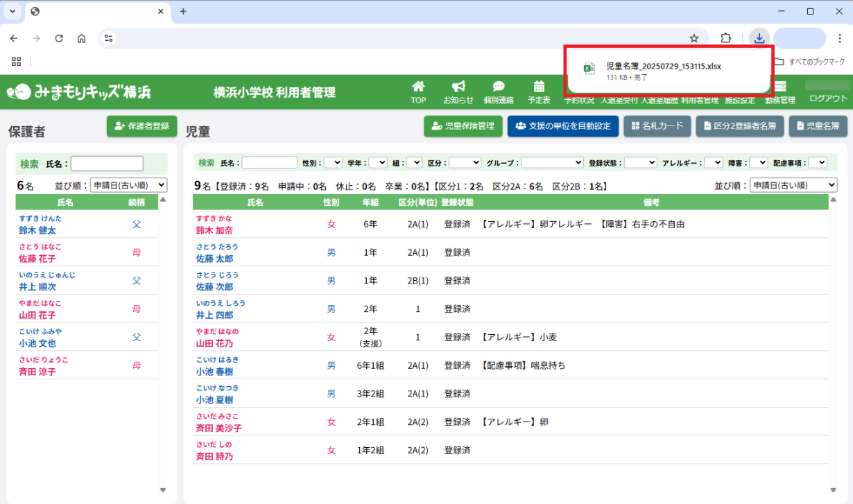Expand the 登録状態 filter dropdown
853x504 pixels.
pyautogui.click(x=640, y=162)
